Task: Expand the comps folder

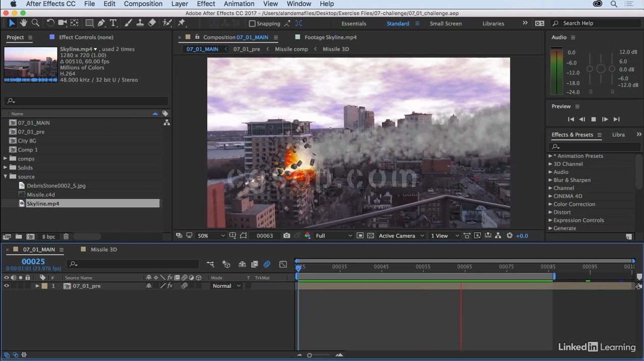Action: pyautogui.click(x=6, y=159)
